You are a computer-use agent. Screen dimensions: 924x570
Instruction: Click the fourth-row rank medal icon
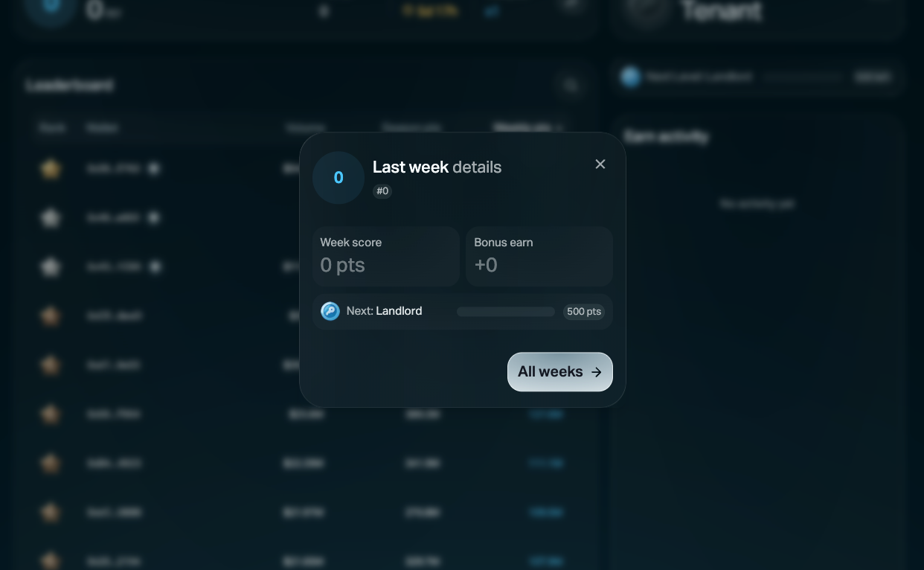pos(51,316)
